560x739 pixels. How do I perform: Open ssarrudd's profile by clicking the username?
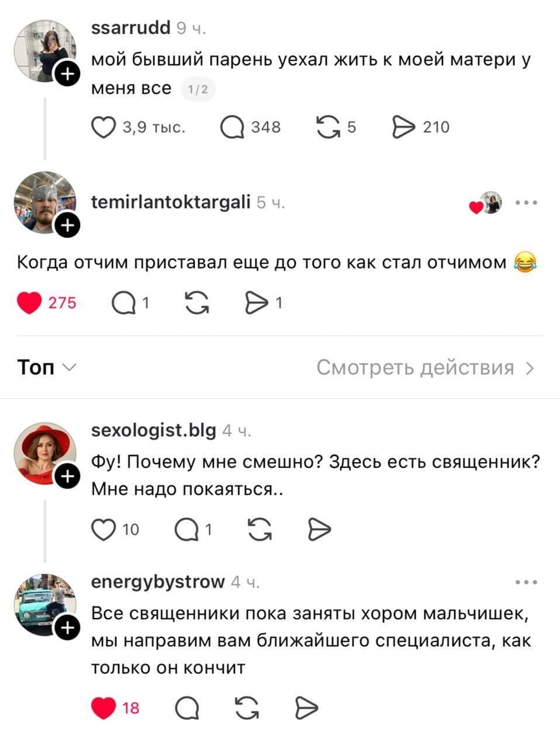coord(130,27)
